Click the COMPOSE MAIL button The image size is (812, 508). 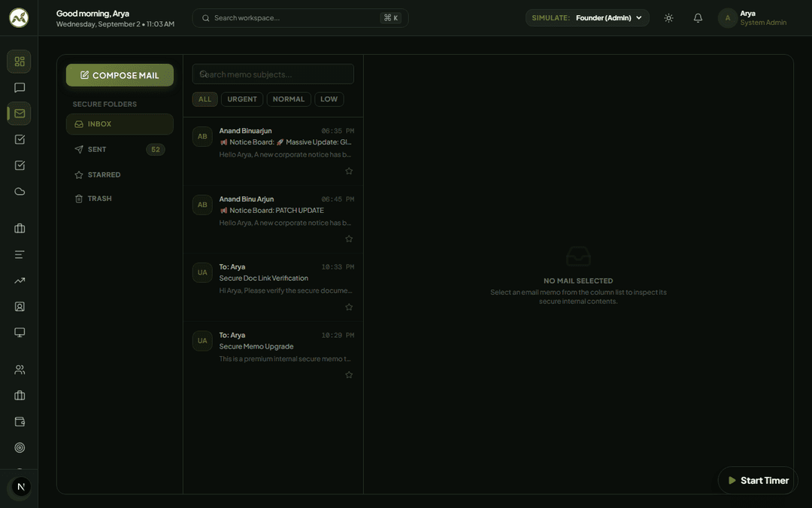(120, 75)
